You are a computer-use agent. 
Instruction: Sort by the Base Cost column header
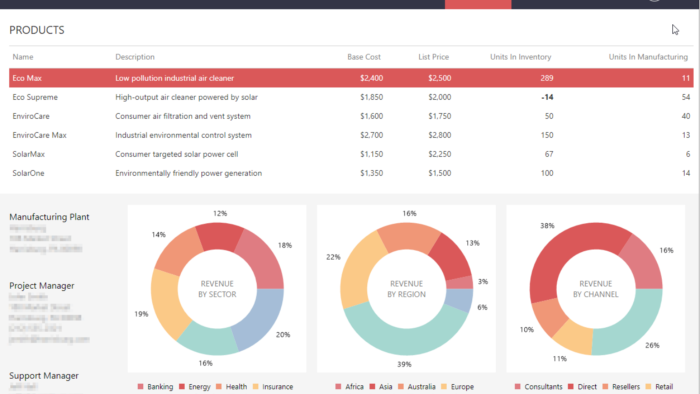(364, 57)
